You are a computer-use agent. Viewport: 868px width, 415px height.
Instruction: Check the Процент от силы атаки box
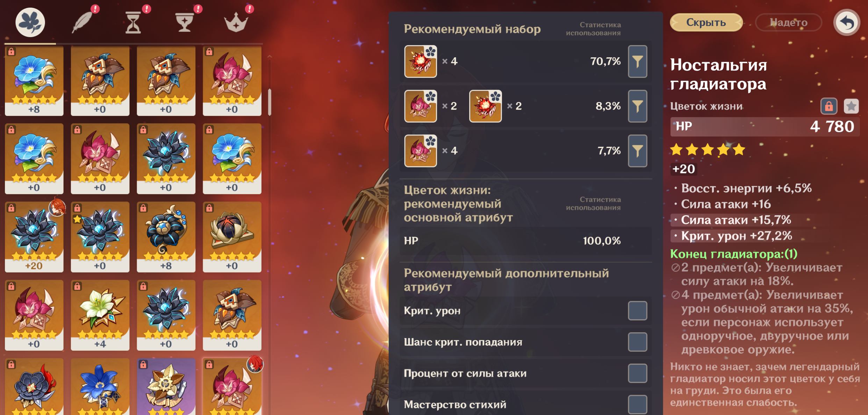[637, 373]
